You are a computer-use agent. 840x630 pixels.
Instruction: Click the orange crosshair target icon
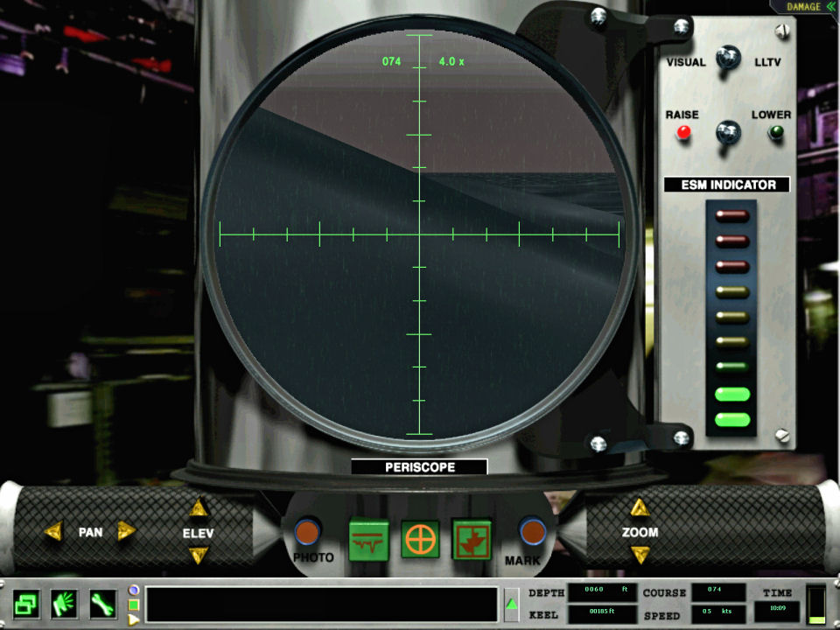click(x=420, y=540)
